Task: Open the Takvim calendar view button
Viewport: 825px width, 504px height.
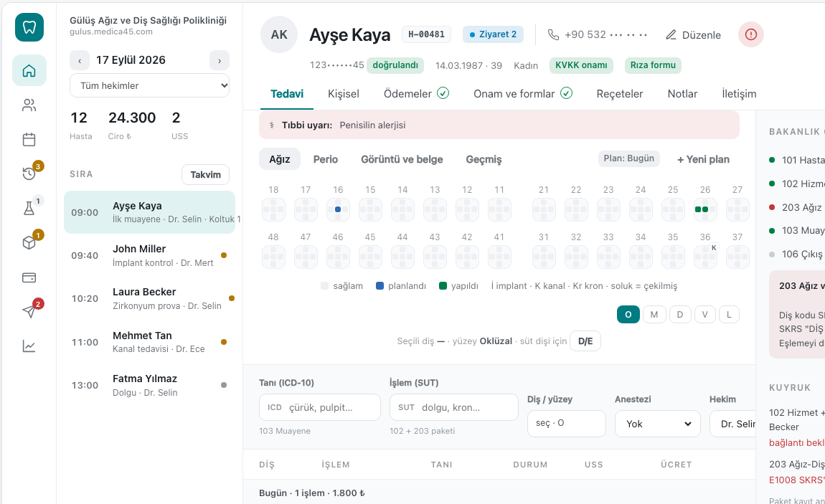Action: (x=206, y=174)
